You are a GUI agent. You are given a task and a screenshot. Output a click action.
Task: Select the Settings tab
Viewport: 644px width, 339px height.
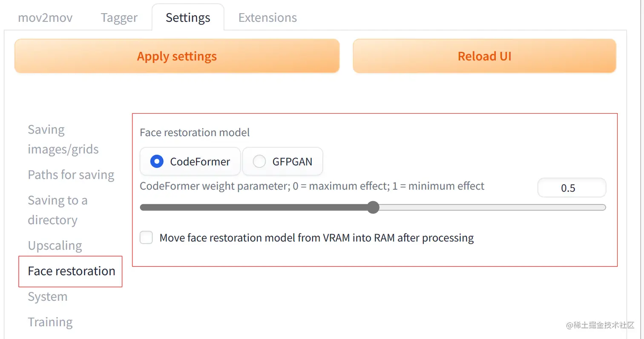pos(188,18)
